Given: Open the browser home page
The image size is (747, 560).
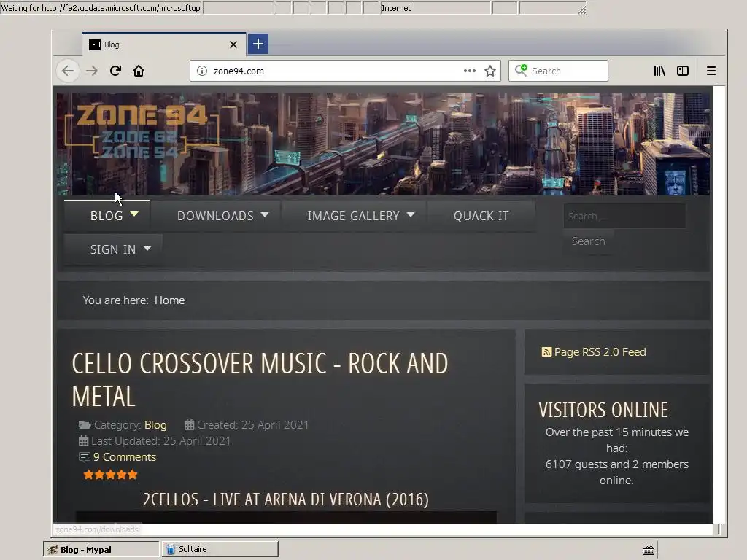Looking at the screenshot, I should coord(139,71).
